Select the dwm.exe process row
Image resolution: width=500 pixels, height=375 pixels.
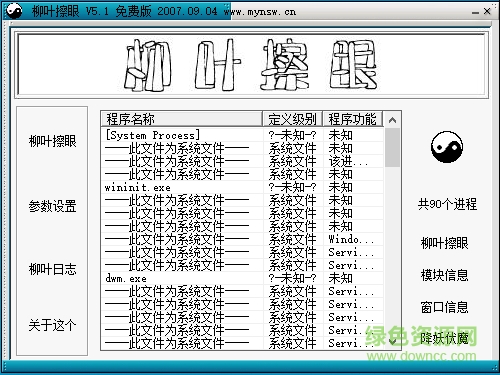pos(242,278)
